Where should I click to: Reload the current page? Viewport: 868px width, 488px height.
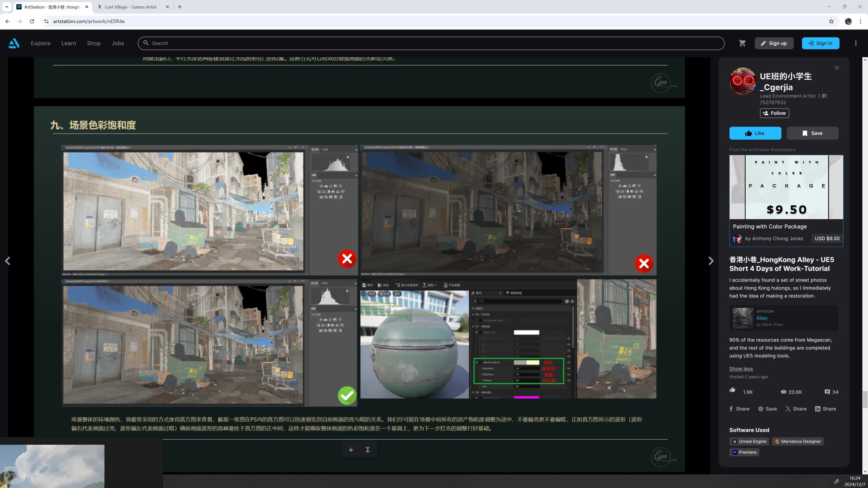[32, 21]
